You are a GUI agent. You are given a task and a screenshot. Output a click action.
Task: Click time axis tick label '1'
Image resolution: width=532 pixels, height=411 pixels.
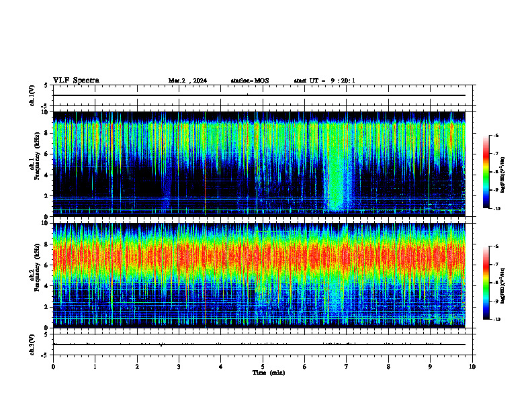(95, 367)
